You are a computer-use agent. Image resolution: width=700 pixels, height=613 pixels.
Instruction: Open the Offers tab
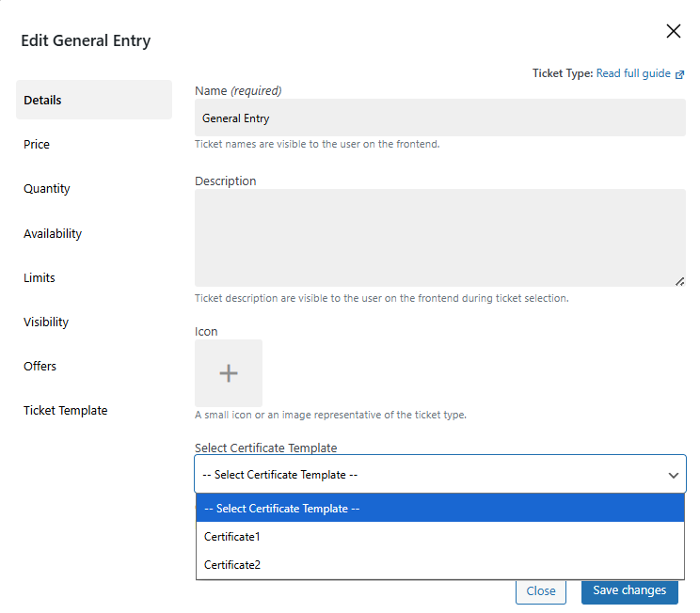point(40,367)
